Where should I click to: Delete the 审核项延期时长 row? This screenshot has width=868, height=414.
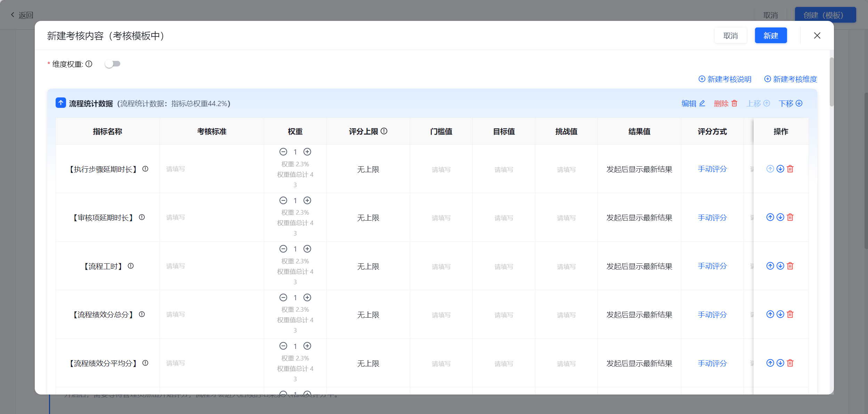tap(790, 217)
